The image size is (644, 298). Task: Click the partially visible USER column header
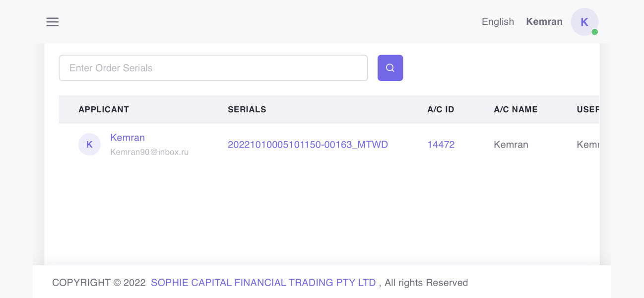tap(587, 109)
